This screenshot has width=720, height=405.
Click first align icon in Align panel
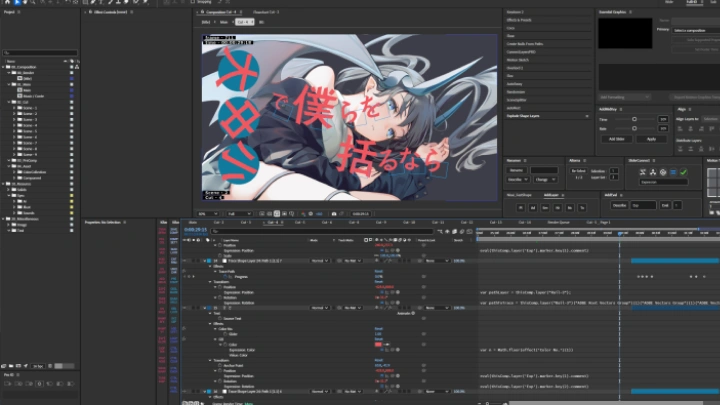680,129
